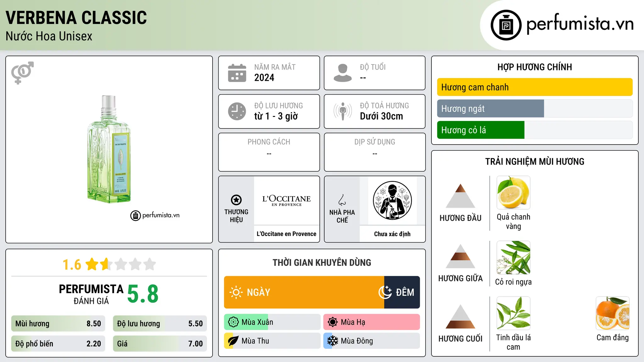Viewport: 644px width, 362px height.
Task: Click the Mùa Hạ season bar
Action: tap(372, 322)
